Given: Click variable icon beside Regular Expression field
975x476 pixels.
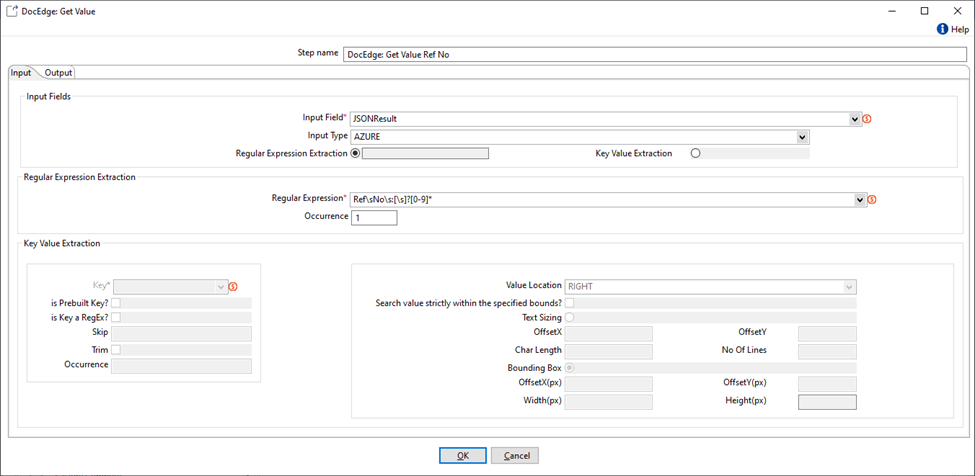Looking at the screenshot, I should pyautogui.click(x=872, y=200).
